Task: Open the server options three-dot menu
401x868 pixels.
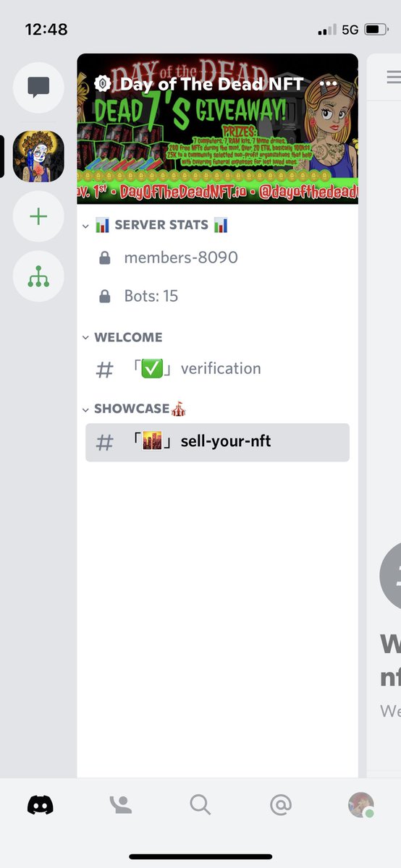Action: [329, 84]
